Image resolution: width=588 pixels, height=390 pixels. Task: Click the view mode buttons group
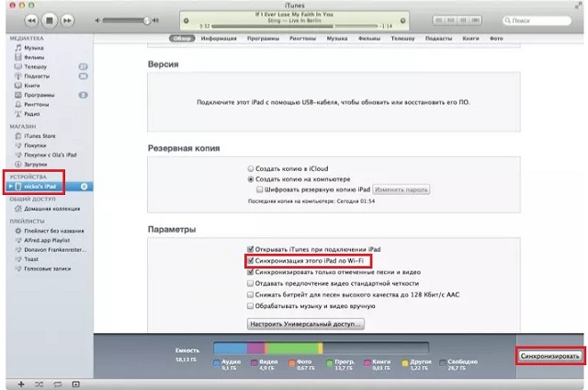[458, 20]
